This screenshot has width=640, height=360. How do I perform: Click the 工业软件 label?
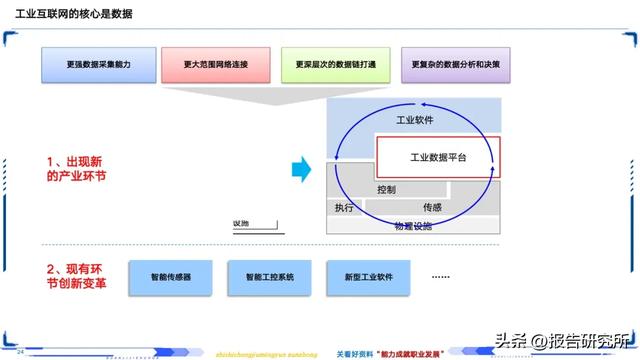[x=415, y=120]
